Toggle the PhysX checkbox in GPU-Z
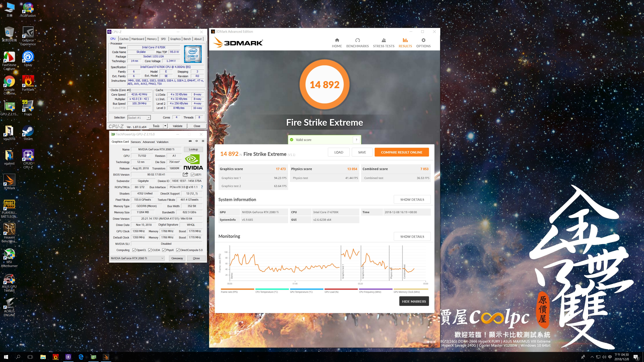Screen dimensions: 644x362 click(x=164, y=250)
